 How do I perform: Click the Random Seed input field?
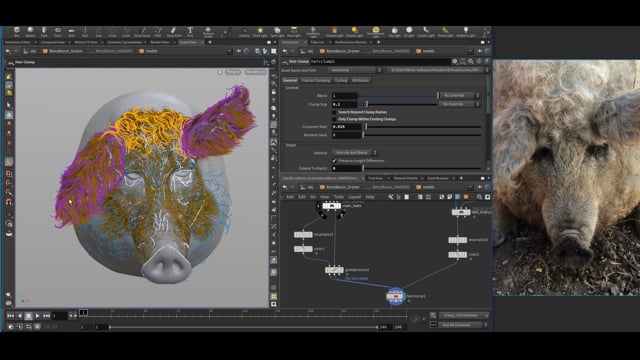click(x=347, y=135)
